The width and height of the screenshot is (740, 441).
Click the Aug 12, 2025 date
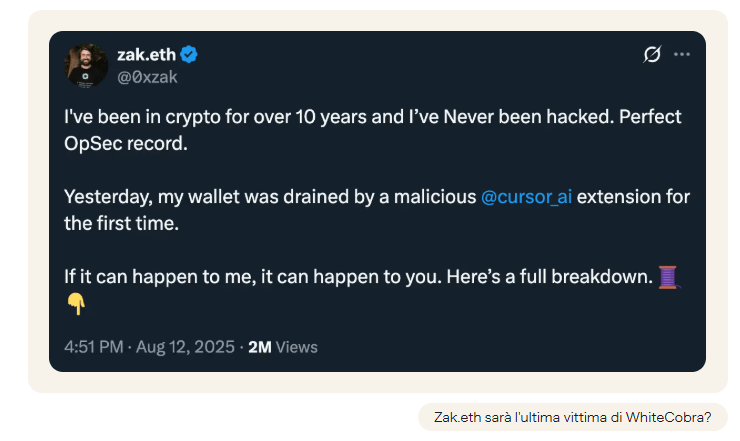pos(185,347)
